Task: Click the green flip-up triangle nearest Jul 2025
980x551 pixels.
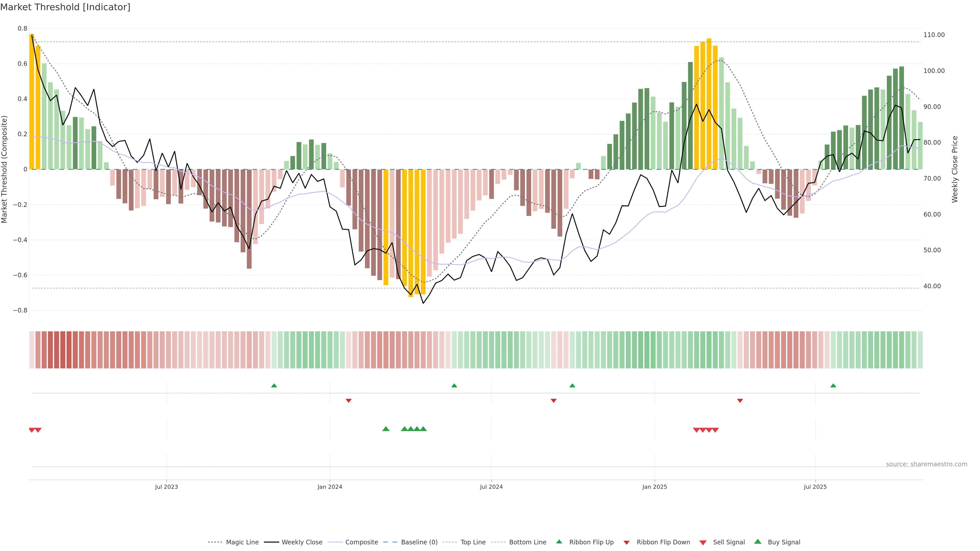Action: (x=833, y=386)
